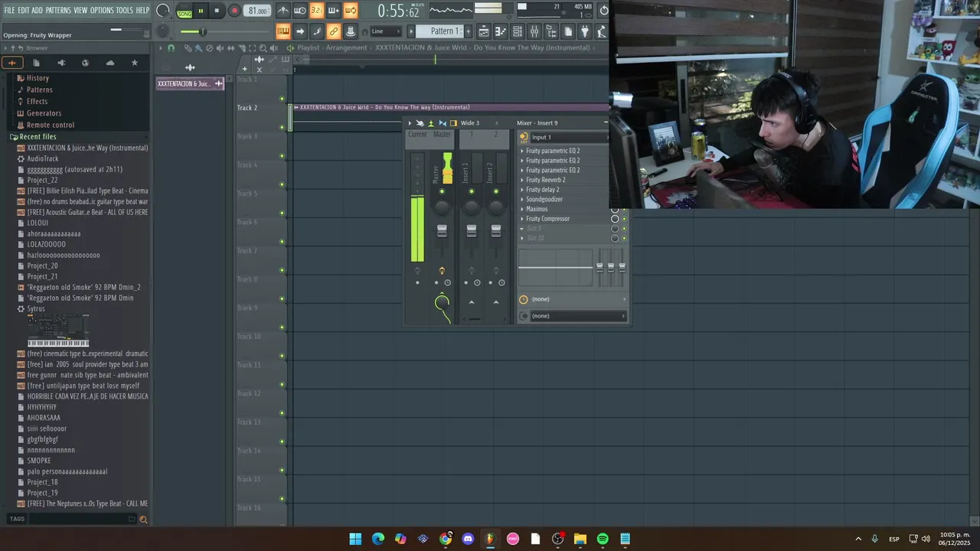Open recent file 'LOLAZOOOOO'
Viewport: 980px width, 551px height.
coord(46,244)
